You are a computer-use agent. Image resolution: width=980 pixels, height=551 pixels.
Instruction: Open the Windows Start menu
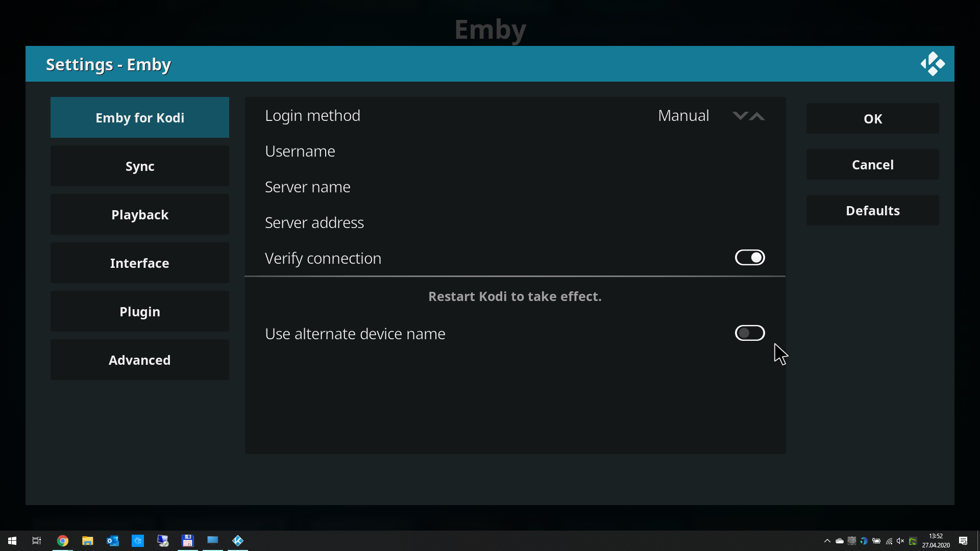(12, 541)
